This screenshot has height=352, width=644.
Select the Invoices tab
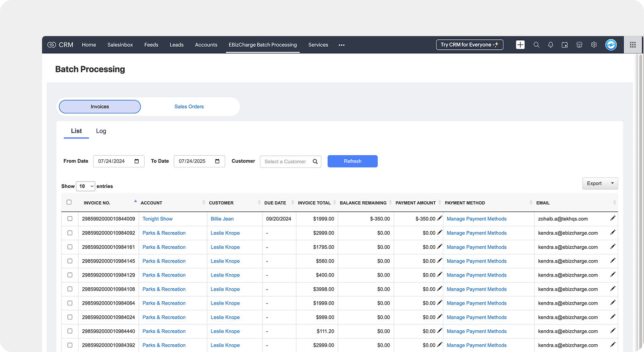point(100,107)
